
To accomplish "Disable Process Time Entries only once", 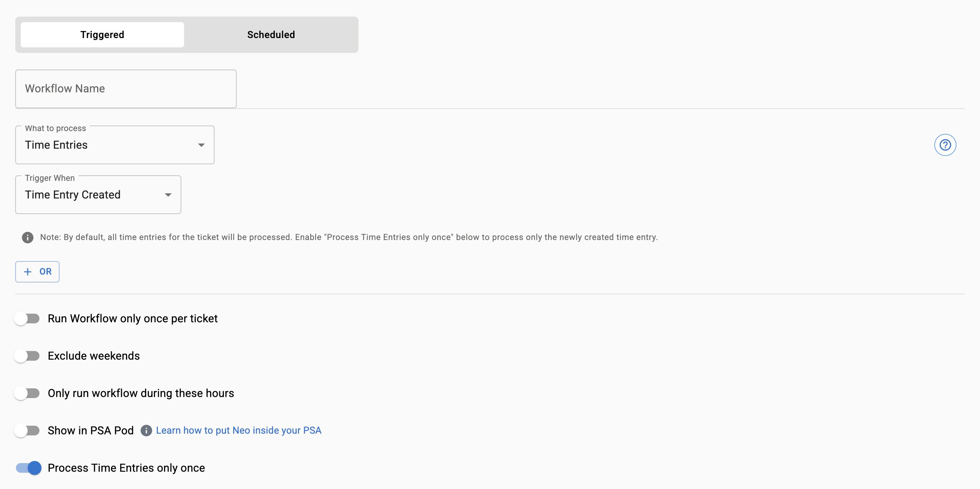I will 28,468.
